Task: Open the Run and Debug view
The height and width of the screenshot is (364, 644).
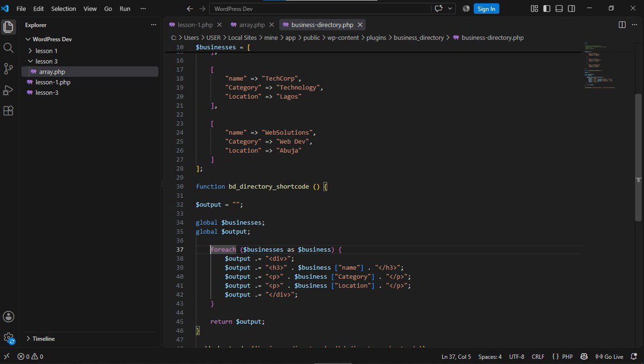Action: point(8,90)
